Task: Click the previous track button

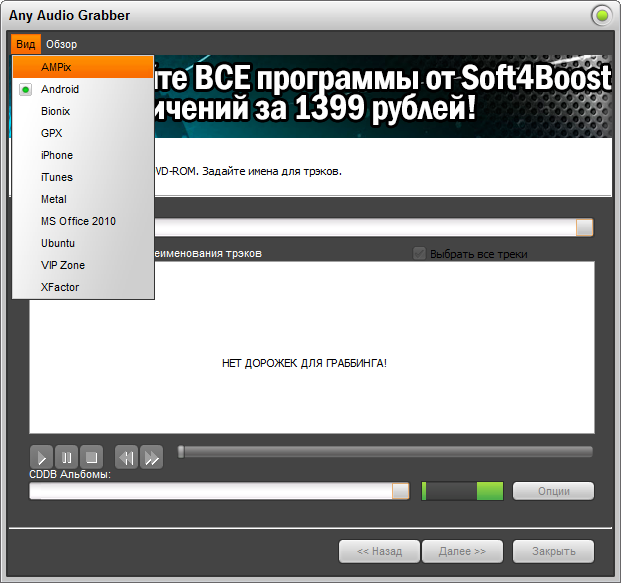Action: tap(126, 457)
